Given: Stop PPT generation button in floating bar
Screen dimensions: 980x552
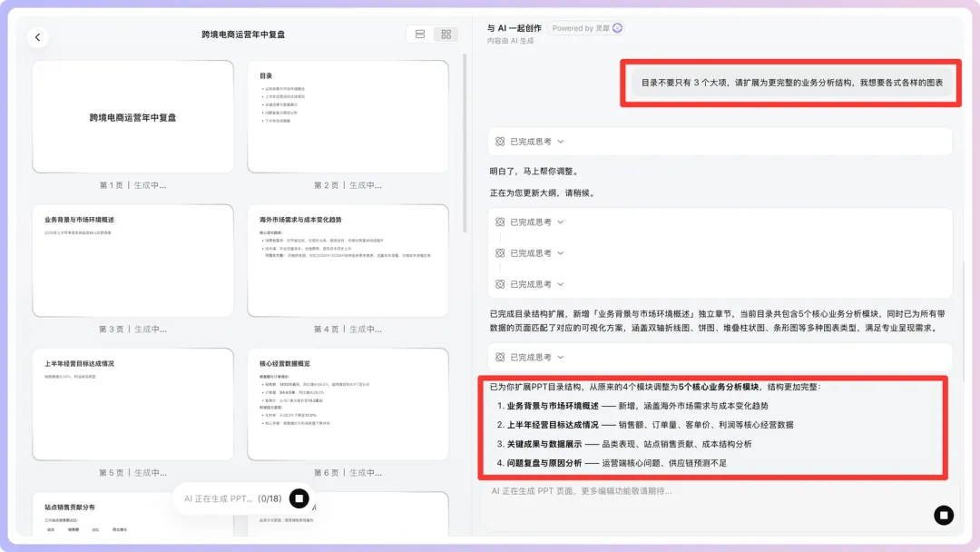Looking at the screenshot, I should (x=299, y=498).
